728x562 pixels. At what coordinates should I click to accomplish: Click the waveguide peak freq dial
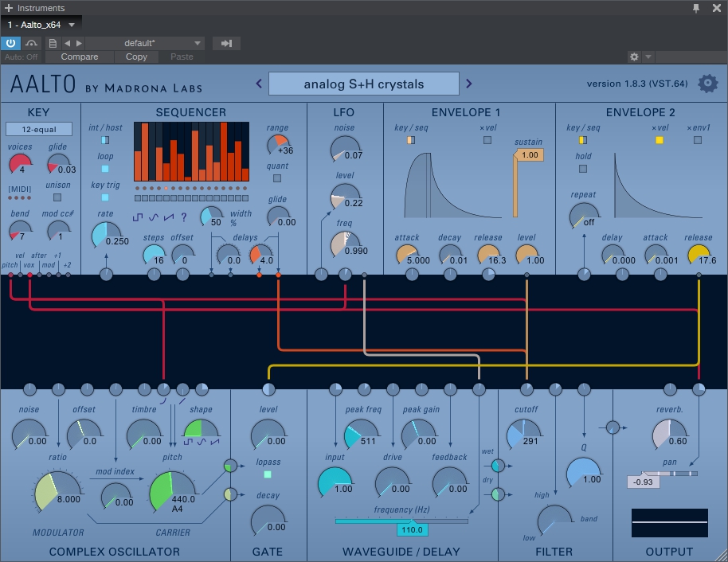pos(362,435)
